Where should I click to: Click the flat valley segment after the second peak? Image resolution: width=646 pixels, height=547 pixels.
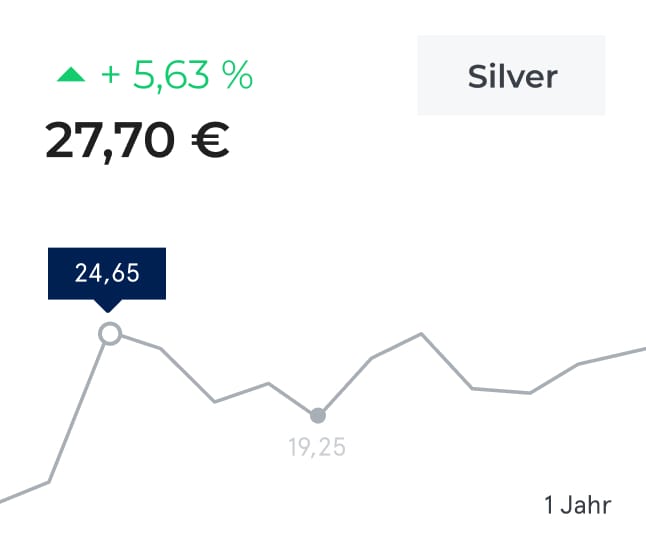(x=501, y=390)
